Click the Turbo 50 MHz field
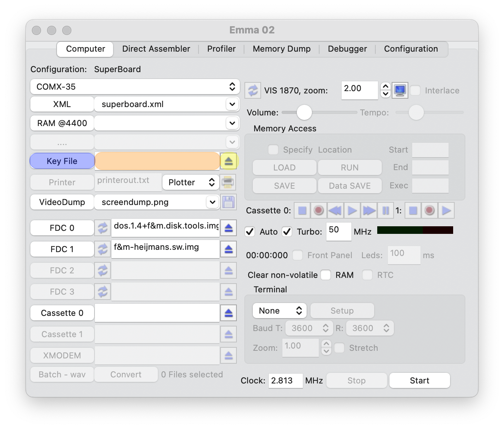 pyautogui.click(x=339, y=232)
